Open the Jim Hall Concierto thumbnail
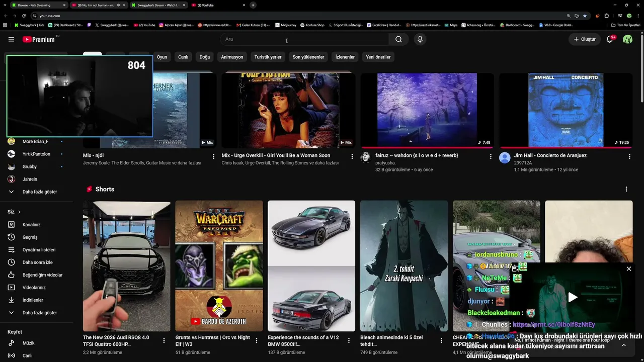Image resolution: width=644 pixels, height=362 pixels. [x=566, y=110]
